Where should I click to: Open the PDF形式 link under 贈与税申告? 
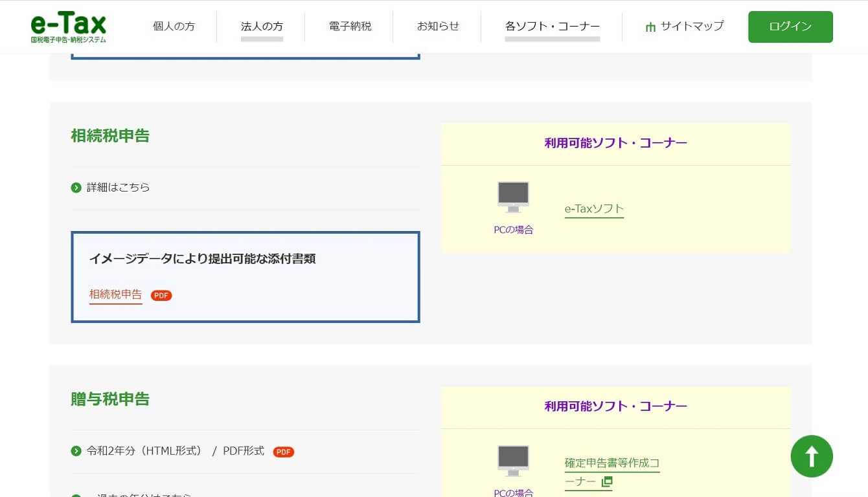(x=244, y=451)
